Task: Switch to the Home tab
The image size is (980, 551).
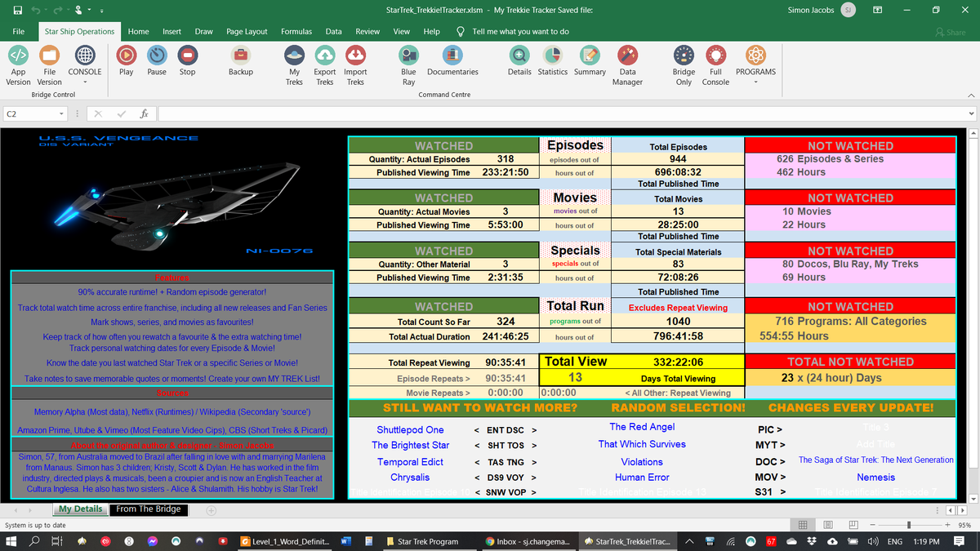Action: point(138,32)
